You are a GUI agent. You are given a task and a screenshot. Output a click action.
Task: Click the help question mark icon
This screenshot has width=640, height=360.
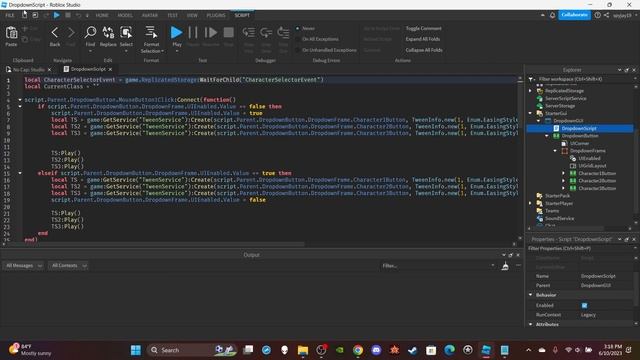click(x=598, y=15)
